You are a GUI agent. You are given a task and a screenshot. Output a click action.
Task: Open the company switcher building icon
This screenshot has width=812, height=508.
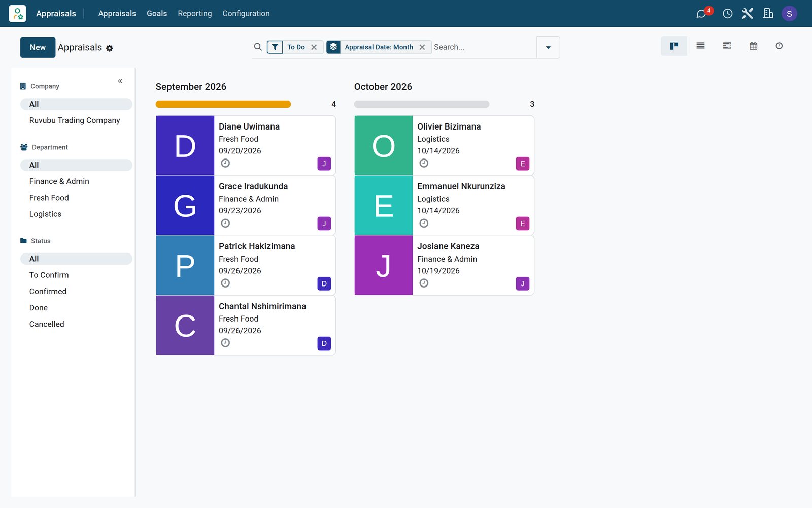(x=768, y=14)
